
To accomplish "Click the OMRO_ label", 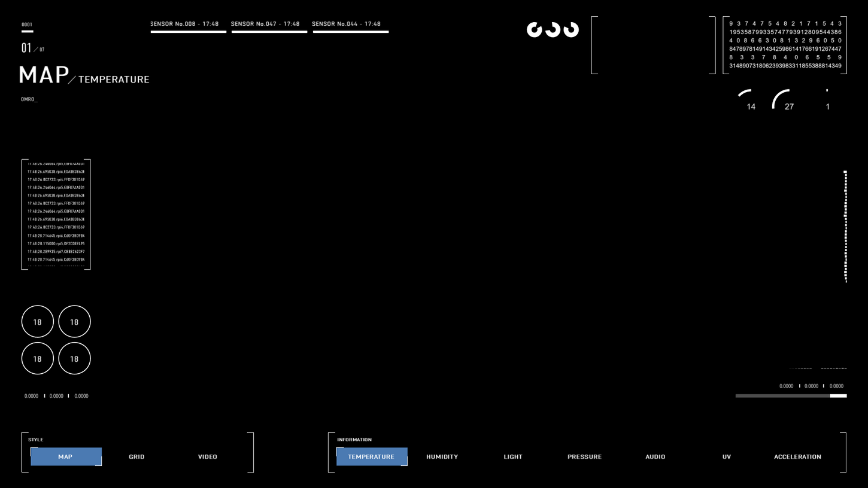I will click(29, 99).
